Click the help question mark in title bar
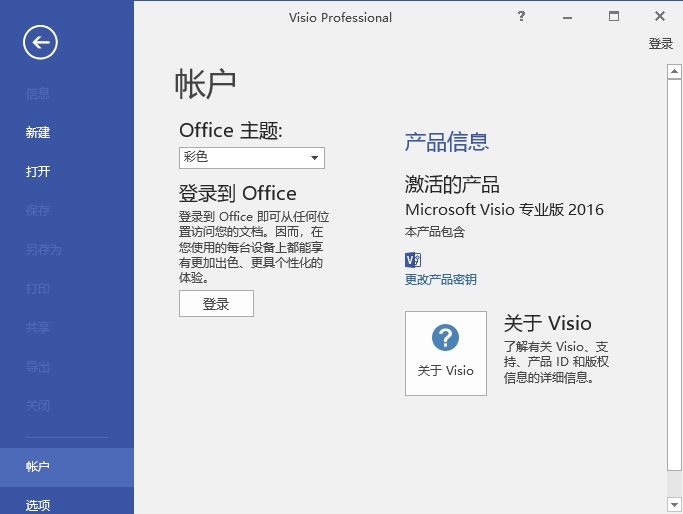This screenshot has height=514, width=683. pos(521,17)
